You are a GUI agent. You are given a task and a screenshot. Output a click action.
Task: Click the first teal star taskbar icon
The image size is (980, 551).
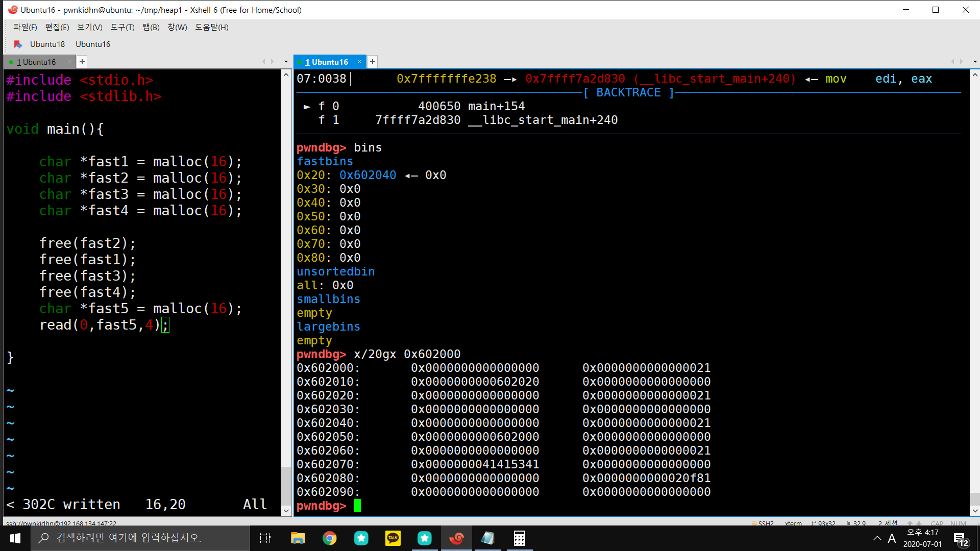coord(361,538)
